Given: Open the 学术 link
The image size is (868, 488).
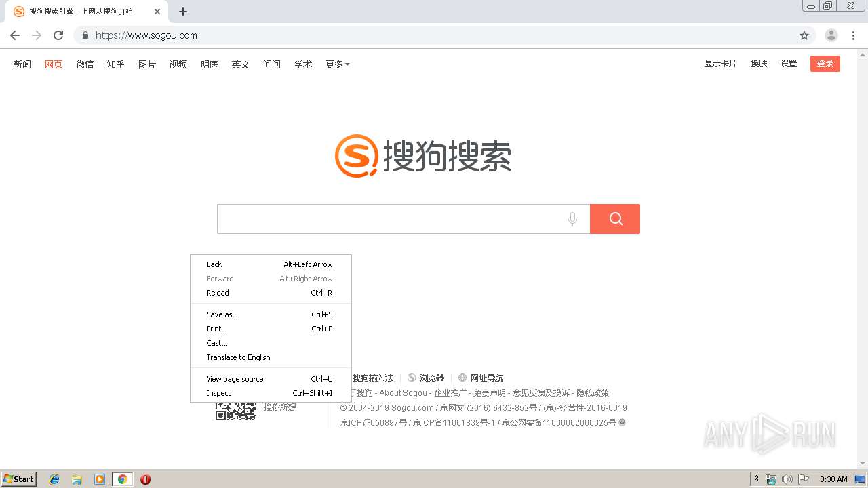Looking at the screenshot, I should click(x=303, y=64).
